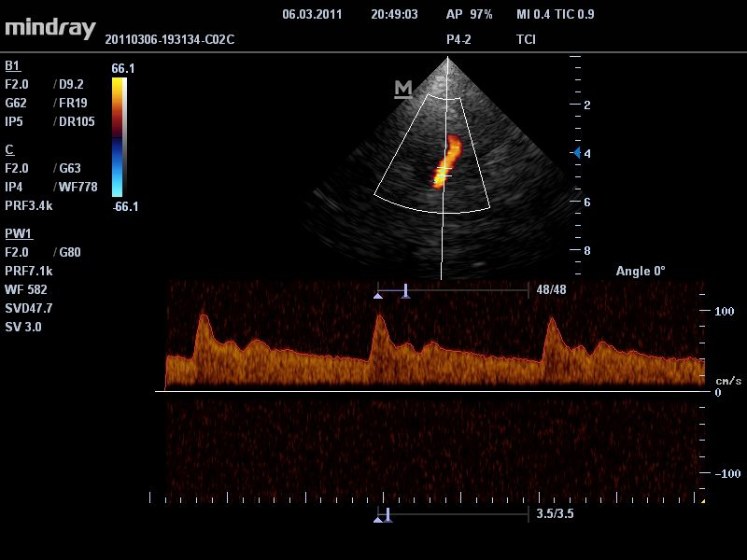
Task: Click the triangle marker on 3.5/3.5 bar
Action: click(x=378, y=519)
